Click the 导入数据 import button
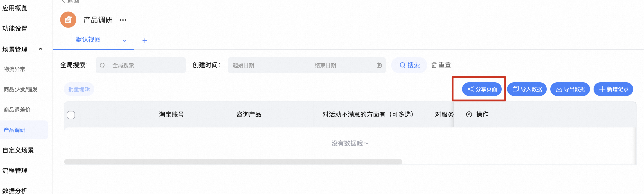Image resolution: width=644 pixels, height=194 pixels. (527, 89)
